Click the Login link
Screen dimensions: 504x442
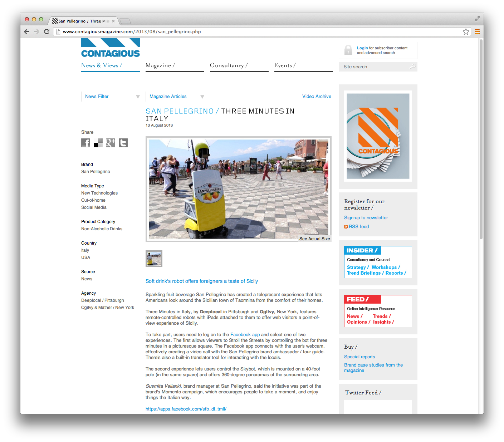362,48
